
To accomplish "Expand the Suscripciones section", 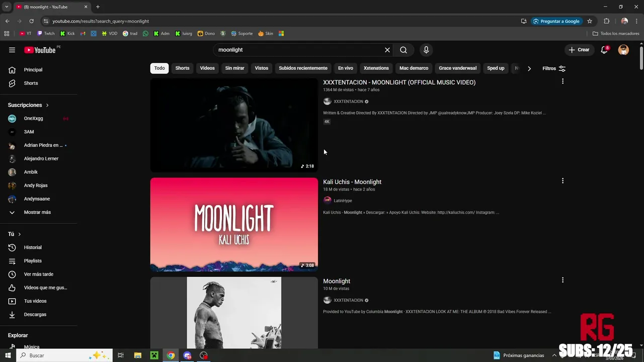I will [29, 105].
